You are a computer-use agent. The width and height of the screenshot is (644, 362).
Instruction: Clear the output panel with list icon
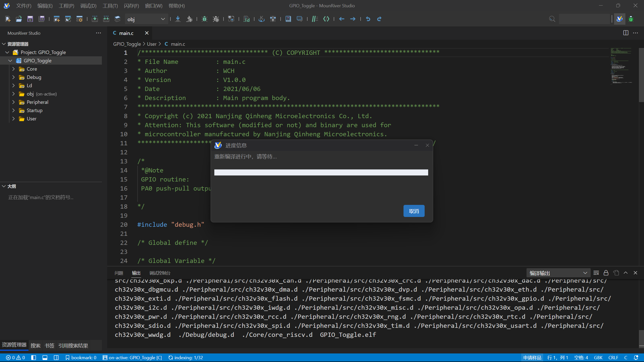pos(596,273)
